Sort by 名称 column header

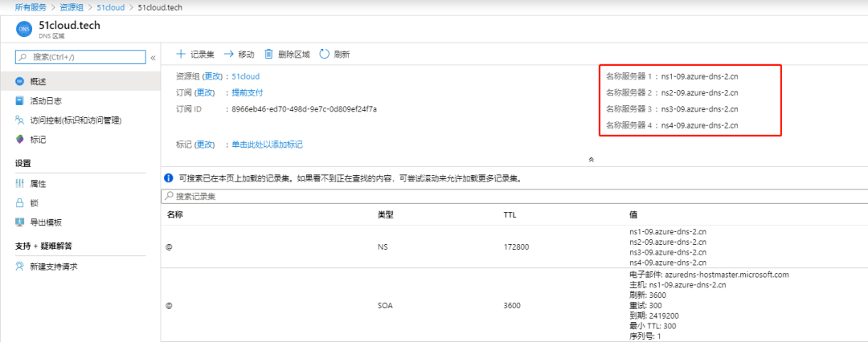175,215
